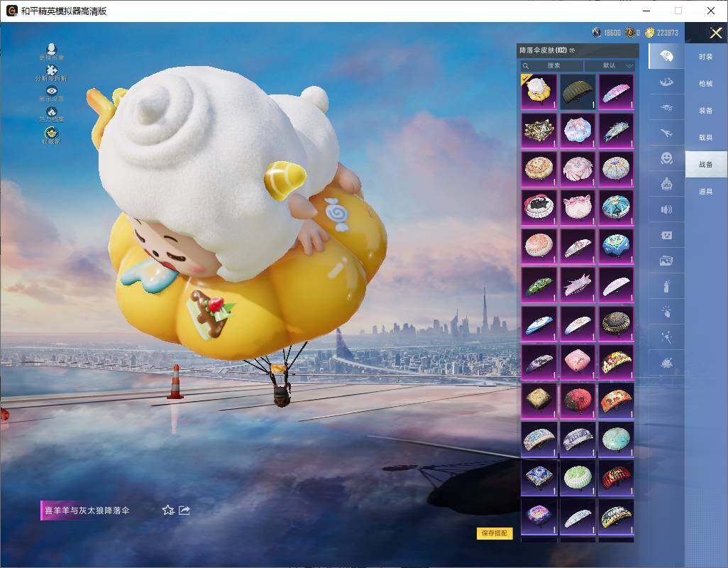Select the equipped sheep parachute thumbnail
Image resolution: width=728 pixels, height=568 pixels.
click(539, 92)
